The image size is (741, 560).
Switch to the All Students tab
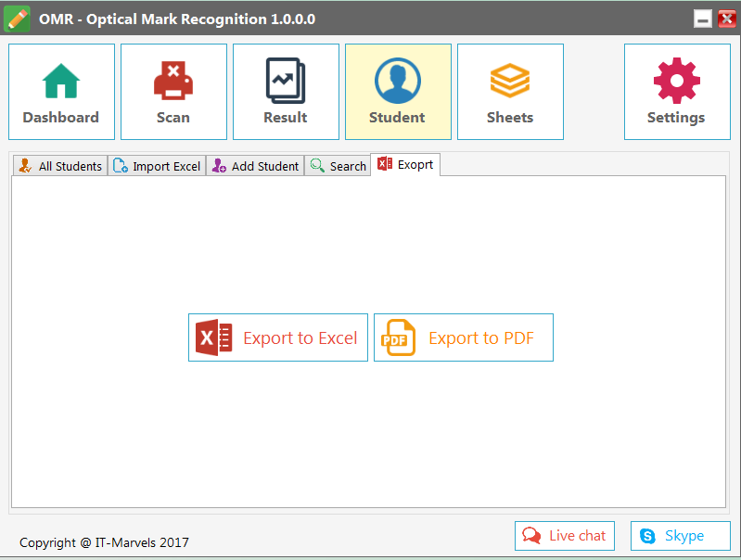(60, 166)
